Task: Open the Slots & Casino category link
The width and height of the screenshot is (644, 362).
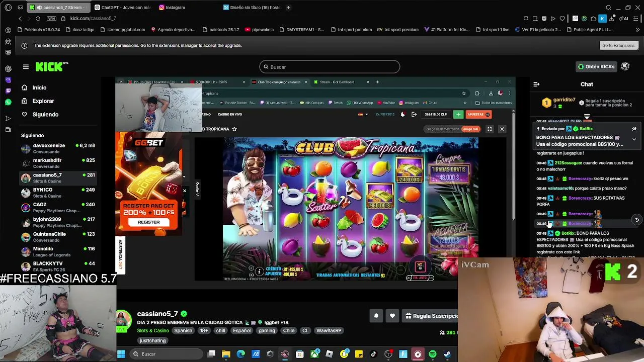Action: coord(153,330)
